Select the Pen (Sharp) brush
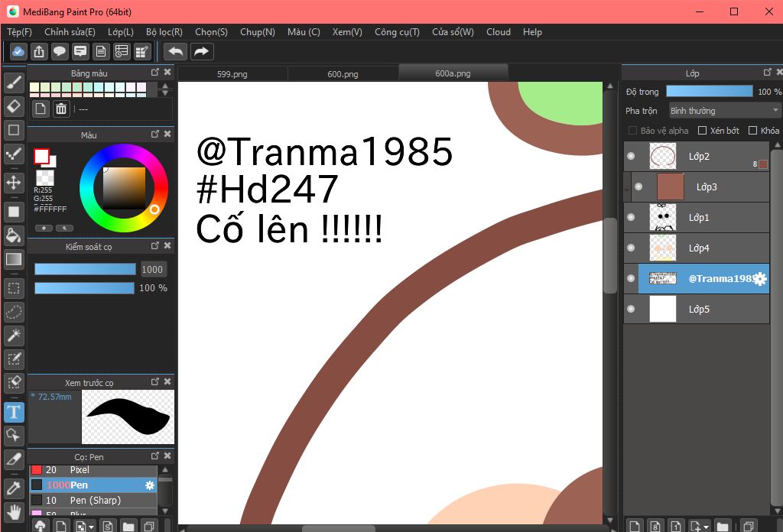The image size is (783, 532). (93, 500)
